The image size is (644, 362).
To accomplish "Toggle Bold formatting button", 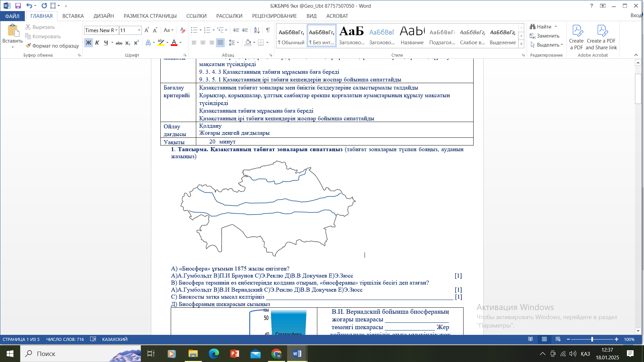I will (88, 43).
